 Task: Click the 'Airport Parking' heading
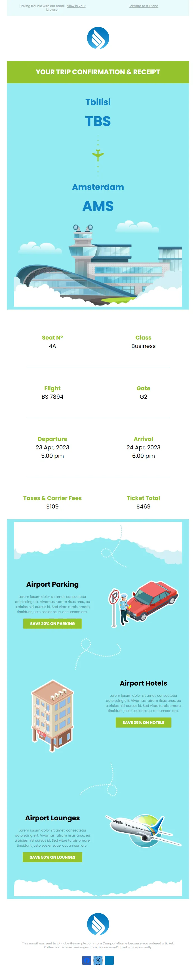click(53, 584)
